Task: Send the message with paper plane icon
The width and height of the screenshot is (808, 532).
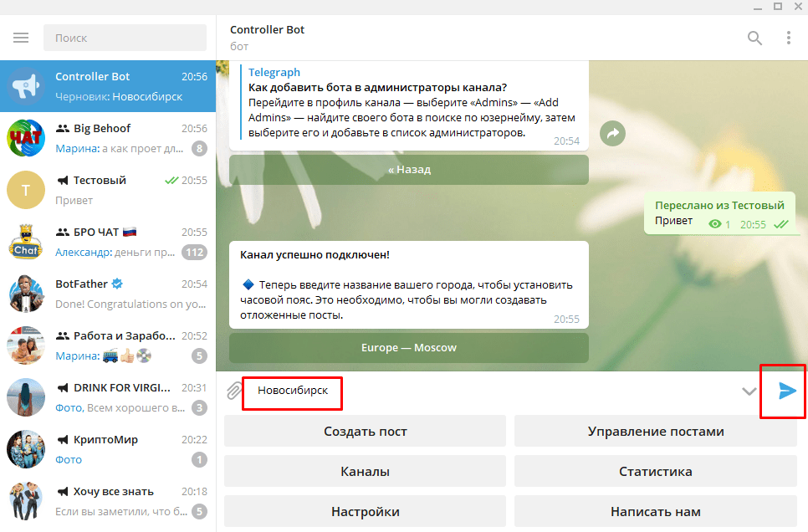Action: pos(787,391)
